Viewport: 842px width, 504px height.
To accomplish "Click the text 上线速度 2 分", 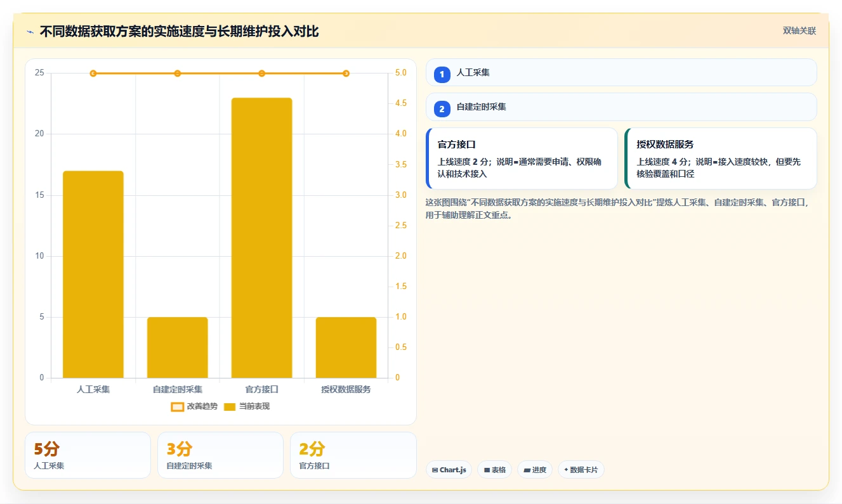I will tap(463, 162).
